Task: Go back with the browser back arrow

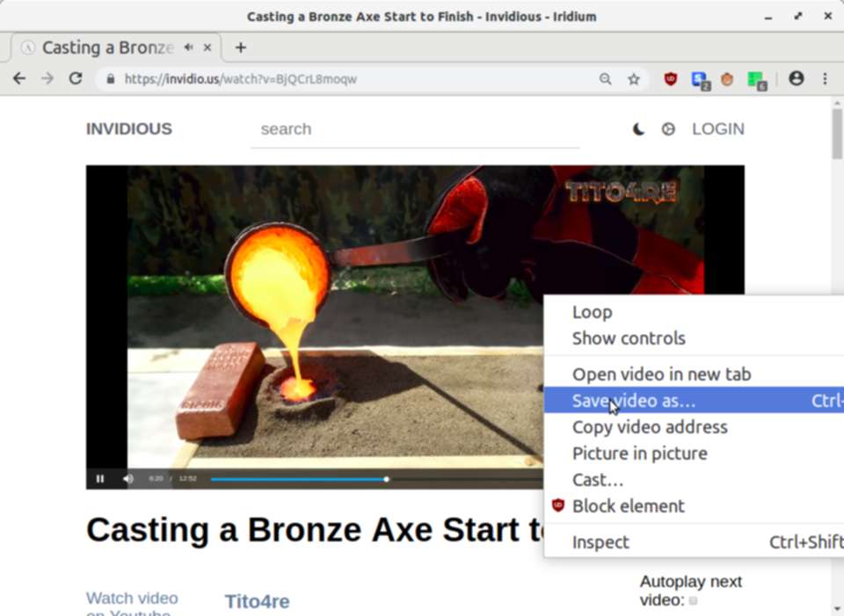Action: [x=19, y=78]
